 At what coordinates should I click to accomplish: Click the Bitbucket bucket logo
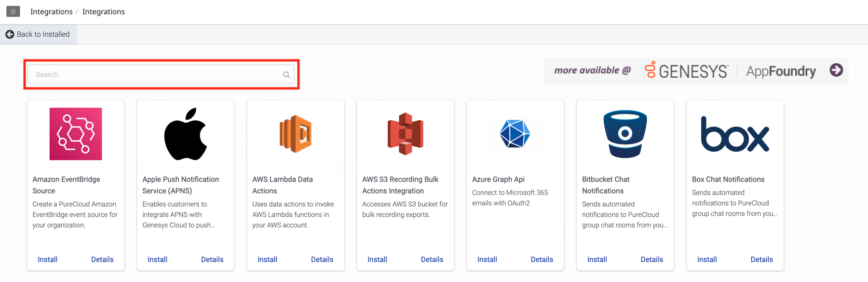pos(625,134)
